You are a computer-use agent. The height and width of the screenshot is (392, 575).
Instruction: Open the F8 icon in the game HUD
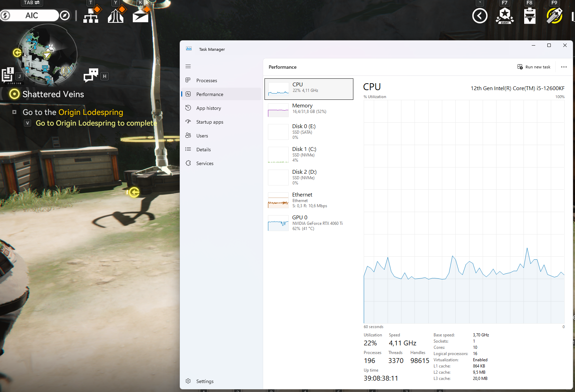coord(530,16)
